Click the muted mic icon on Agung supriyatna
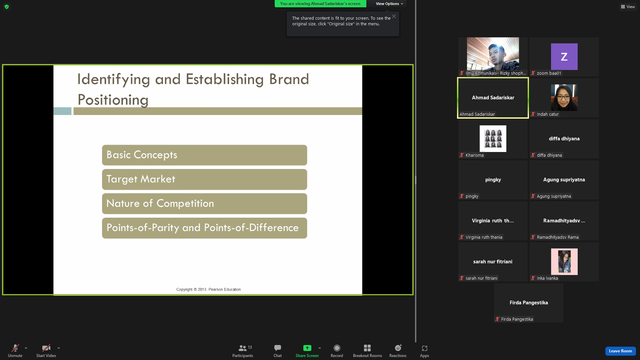 533,196
